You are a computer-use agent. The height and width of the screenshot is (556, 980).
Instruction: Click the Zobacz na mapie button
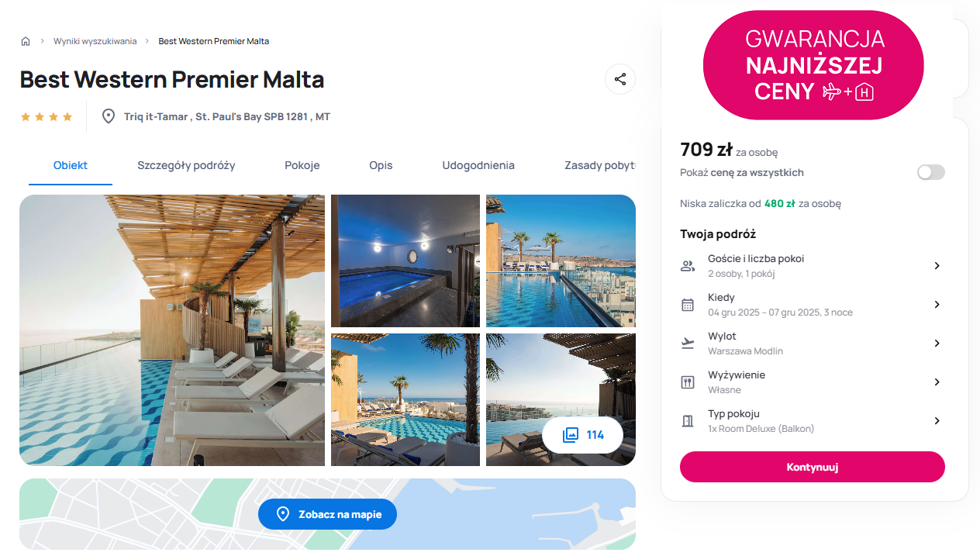pos(327,514)
